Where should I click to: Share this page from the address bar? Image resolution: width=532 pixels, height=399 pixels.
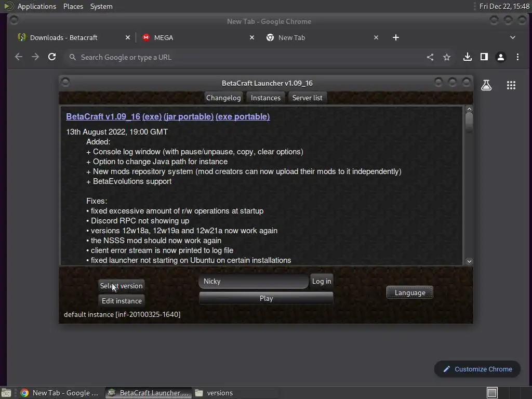click(430, 57)
